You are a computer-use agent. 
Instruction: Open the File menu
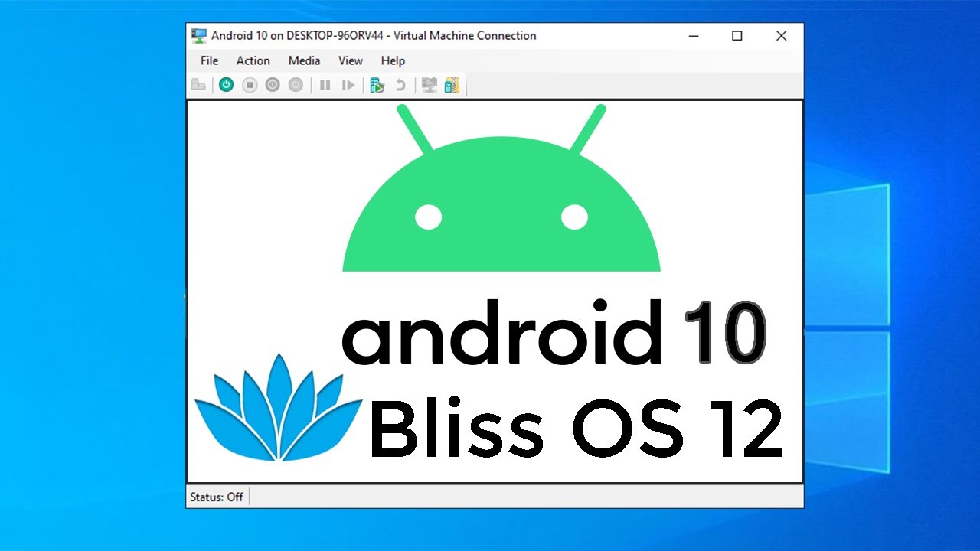pyautogui.click(x=209, y=60)
